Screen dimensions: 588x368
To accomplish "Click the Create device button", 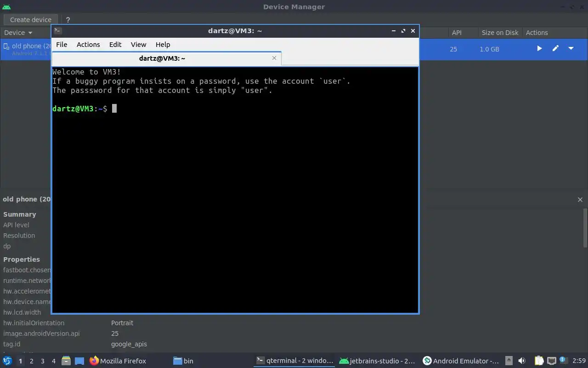I will pyautogui.click(x=31, y=20).
